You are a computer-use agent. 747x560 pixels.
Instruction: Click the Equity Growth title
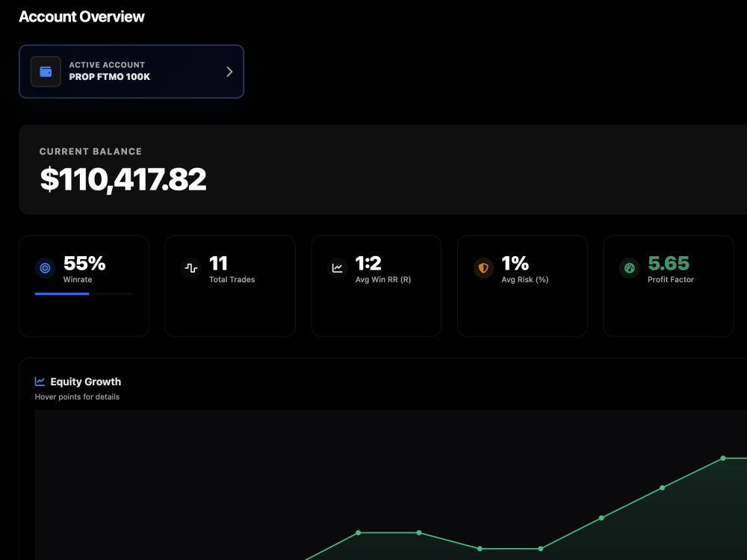click(86, 382)
